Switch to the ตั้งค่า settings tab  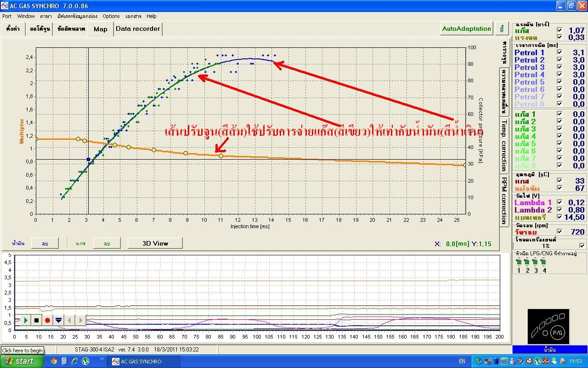click(13, 29)
